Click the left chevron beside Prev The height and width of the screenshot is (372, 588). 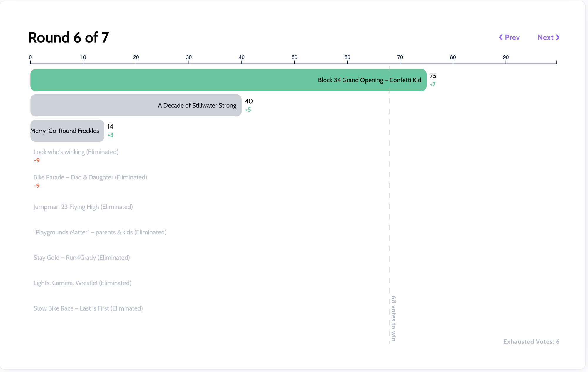(501, 37)
